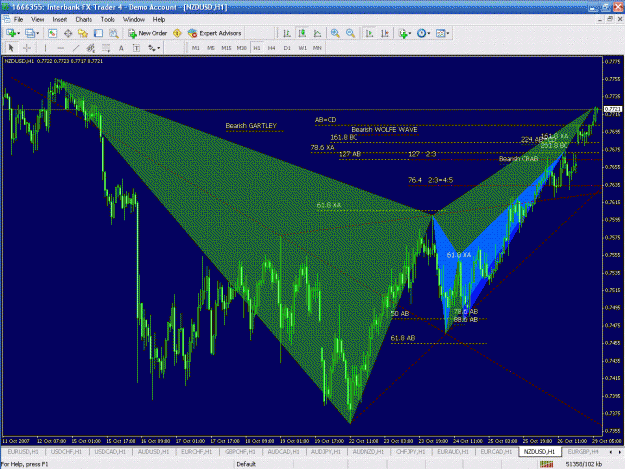625x469 pixels.
Task: Show the Market Watch window
Action: coord(52,33)
